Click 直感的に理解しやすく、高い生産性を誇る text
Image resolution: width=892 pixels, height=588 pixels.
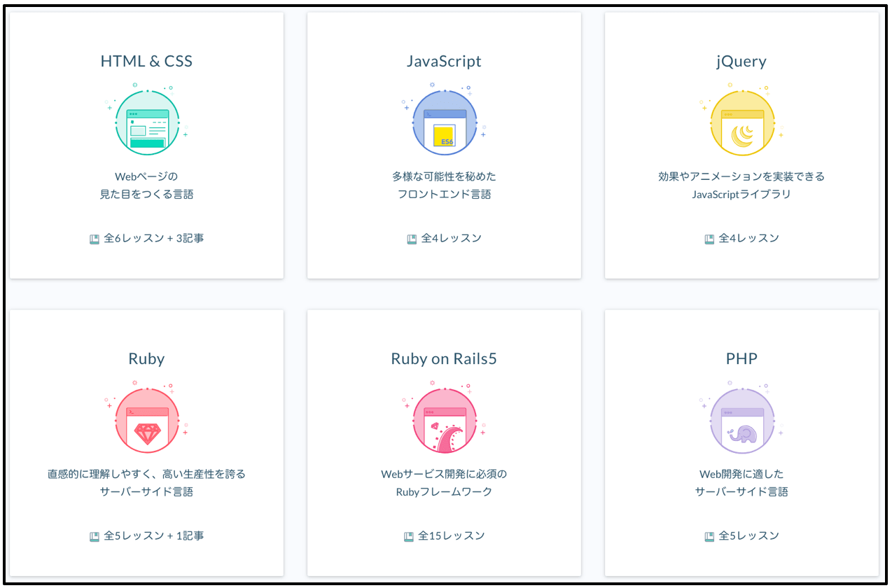(146, 474)
